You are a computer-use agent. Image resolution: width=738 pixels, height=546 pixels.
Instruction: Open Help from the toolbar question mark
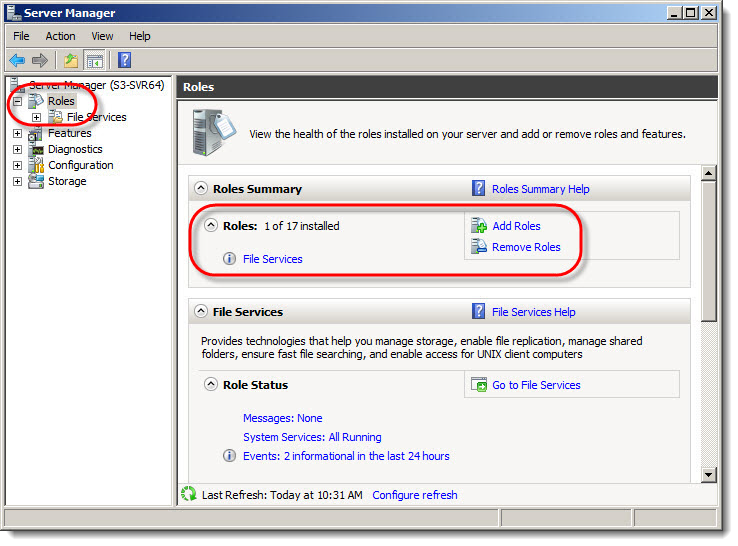124,60
